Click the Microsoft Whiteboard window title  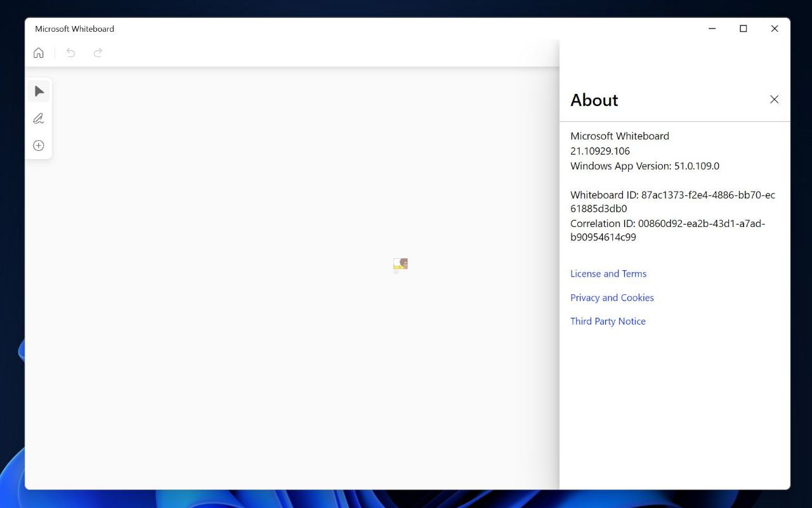coord(75,29)
